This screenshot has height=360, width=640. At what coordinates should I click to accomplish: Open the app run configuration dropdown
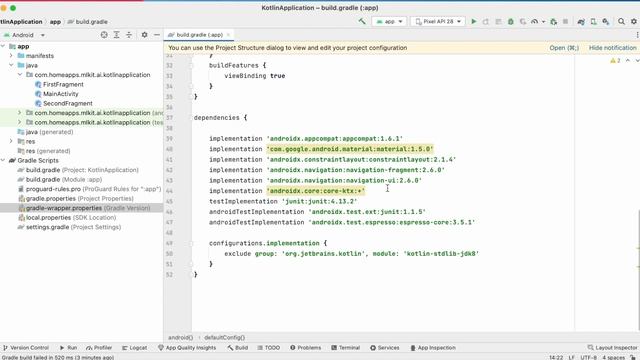(x=389, y=21)
